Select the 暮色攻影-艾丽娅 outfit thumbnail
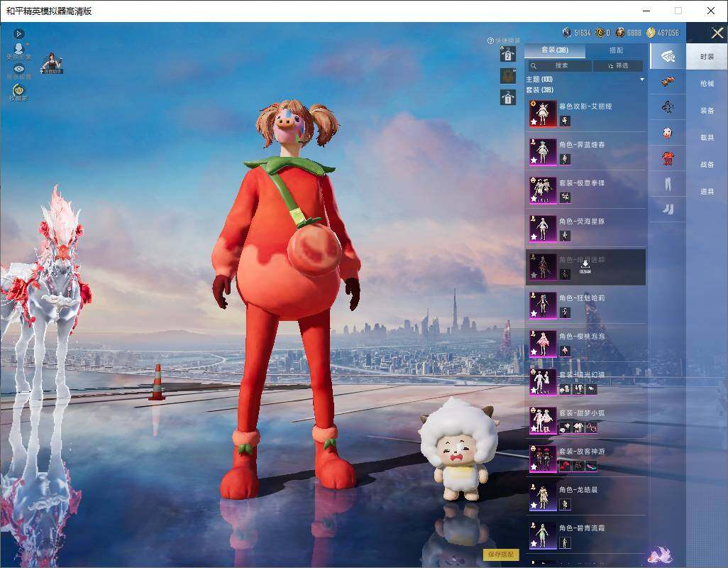This screenshot has width=728, height=568. [x=543, y=113]
